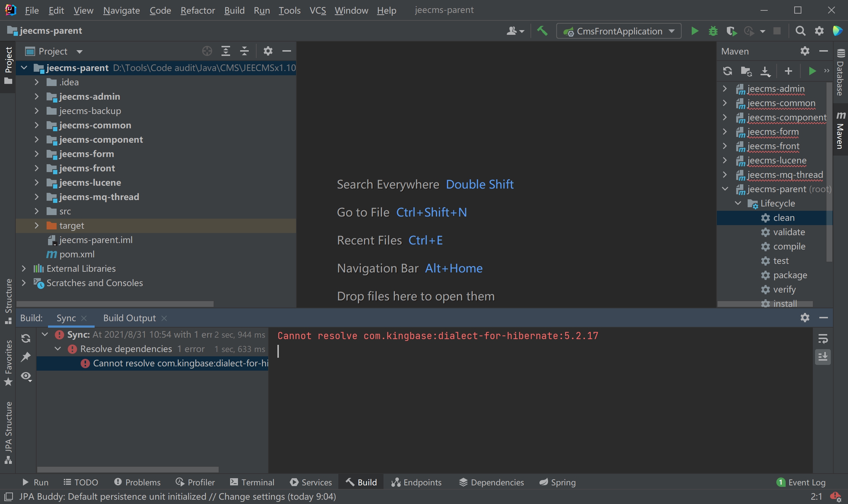Click the Debug bug icon

click(x=713, y=31)
